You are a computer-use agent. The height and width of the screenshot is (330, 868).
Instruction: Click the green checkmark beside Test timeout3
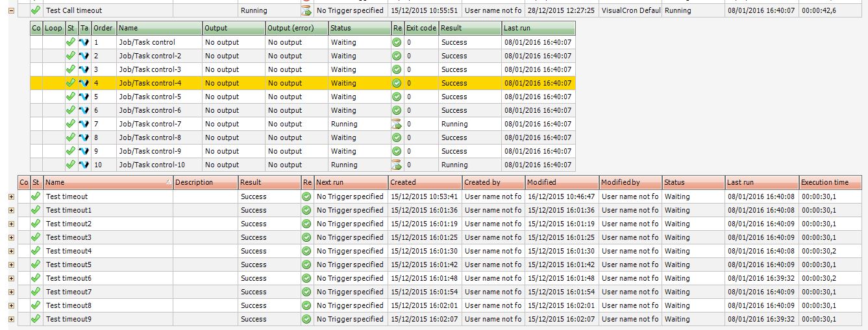36,237
